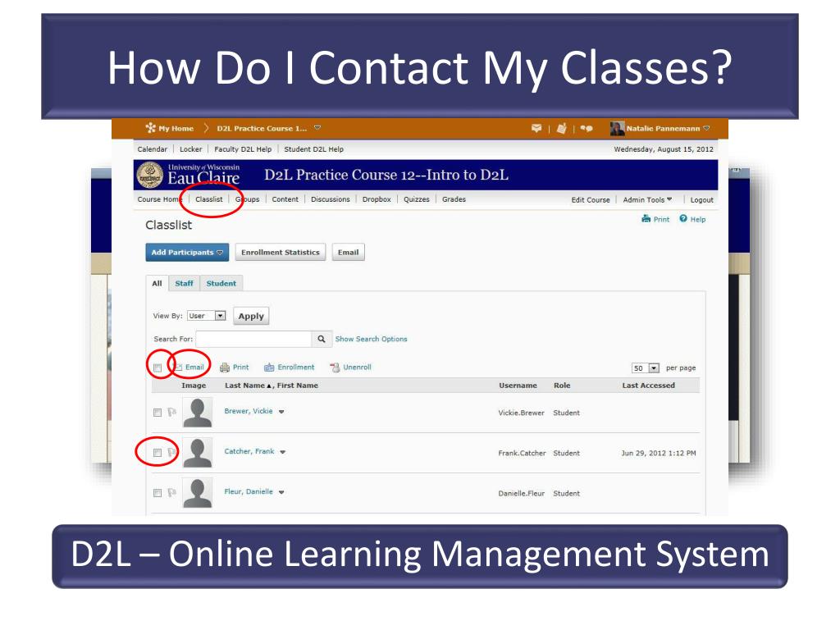Click the Logout link
This screenshot has width=840, height=630.
coord(702,200)
